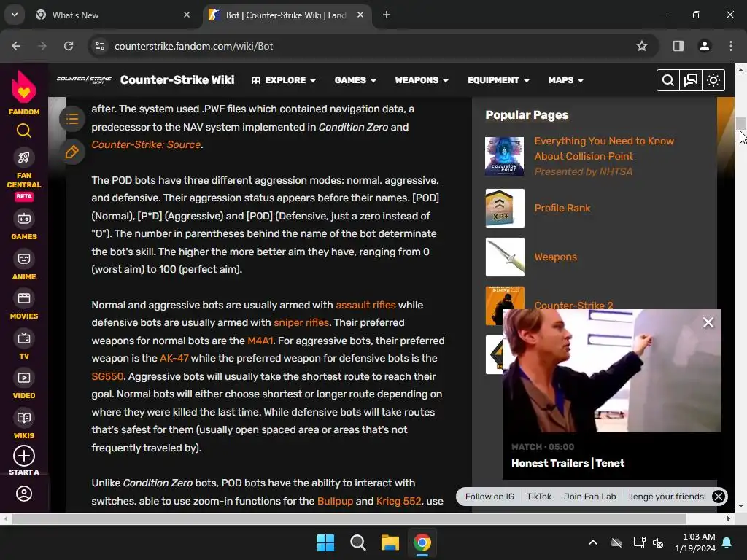Click the Counter-Strike Wiki title link
The image size is (747, 560).
click(x=177, y=79)
